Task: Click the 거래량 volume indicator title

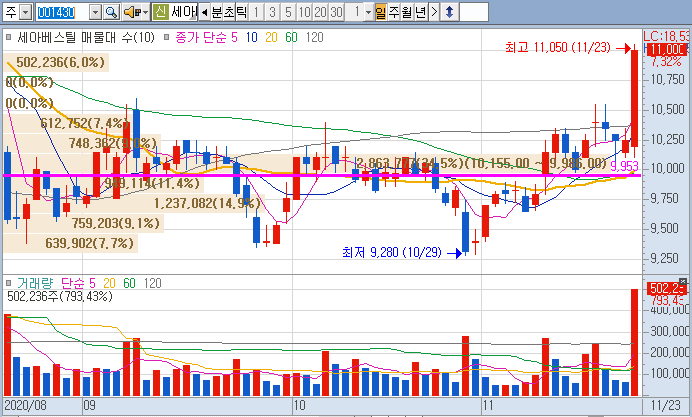Action: click(x=35, y=283)
